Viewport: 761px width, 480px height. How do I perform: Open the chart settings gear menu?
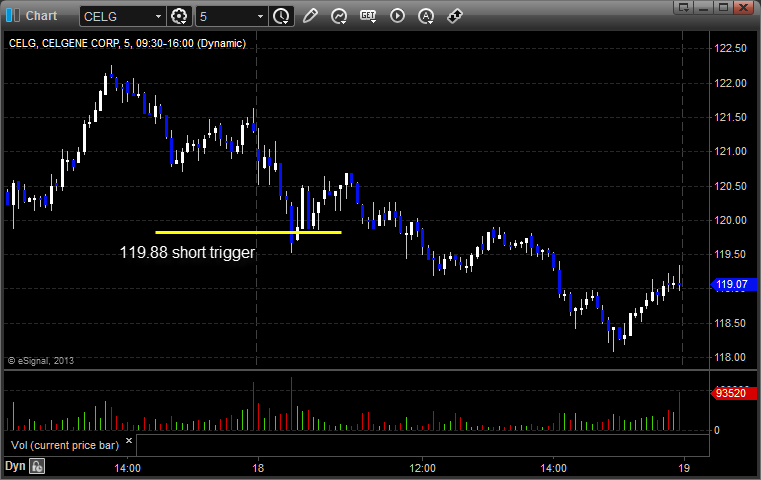click(x=179, y=17)
